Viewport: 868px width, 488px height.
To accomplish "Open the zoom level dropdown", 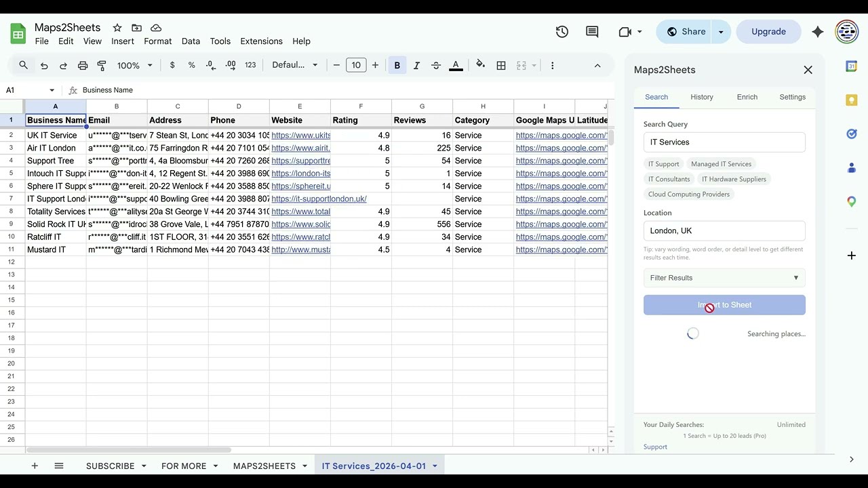I will 135,65.
